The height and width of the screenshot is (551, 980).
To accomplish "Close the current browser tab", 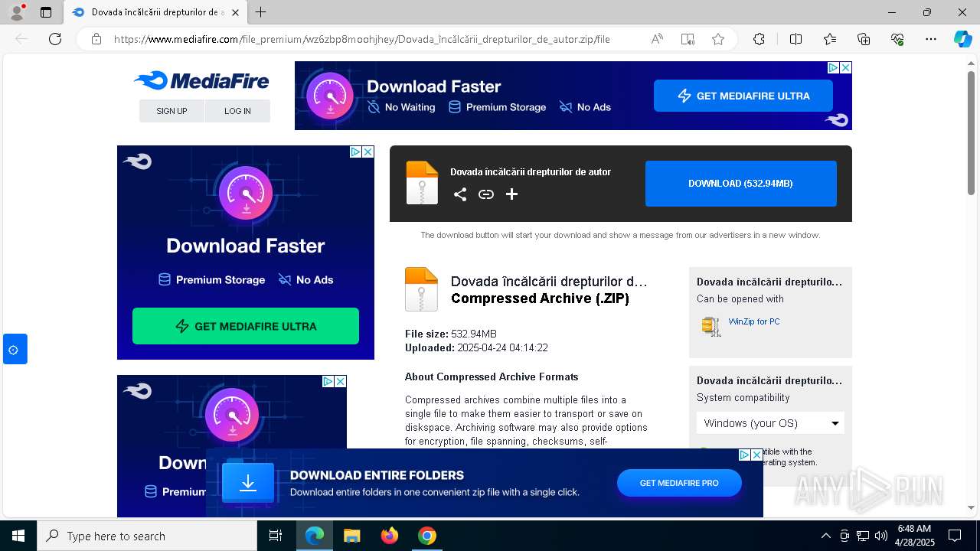I will click(235, 12).
